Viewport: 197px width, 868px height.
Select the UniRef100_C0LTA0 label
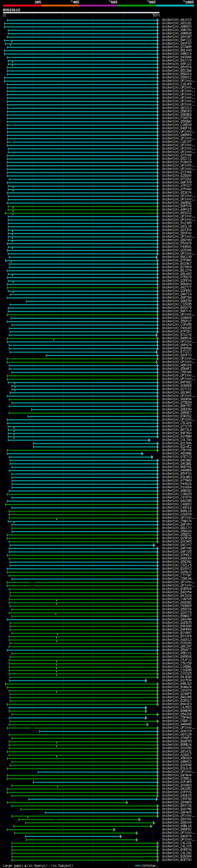coord(177,440)
